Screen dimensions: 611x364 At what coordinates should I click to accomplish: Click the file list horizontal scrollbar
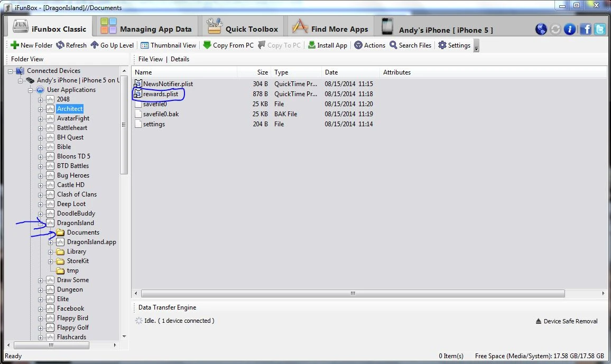pyautogui.click(x=353, y=294)
